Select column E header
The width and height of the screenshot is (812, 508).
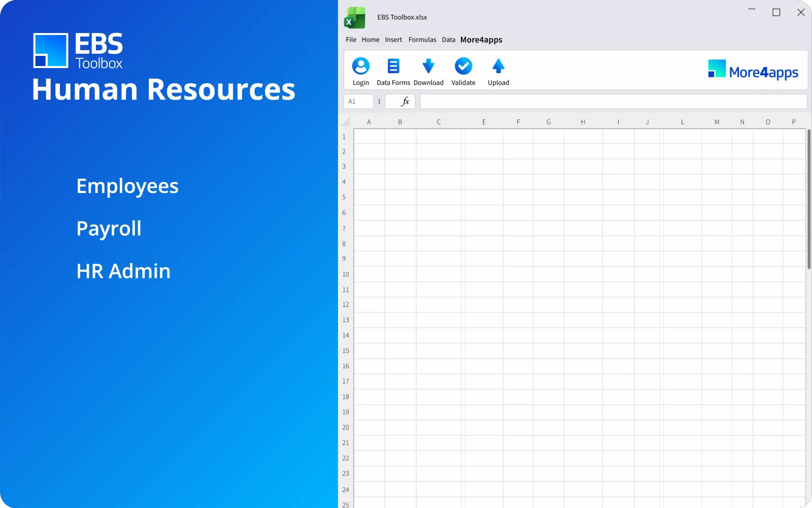(x=484, y=122)
